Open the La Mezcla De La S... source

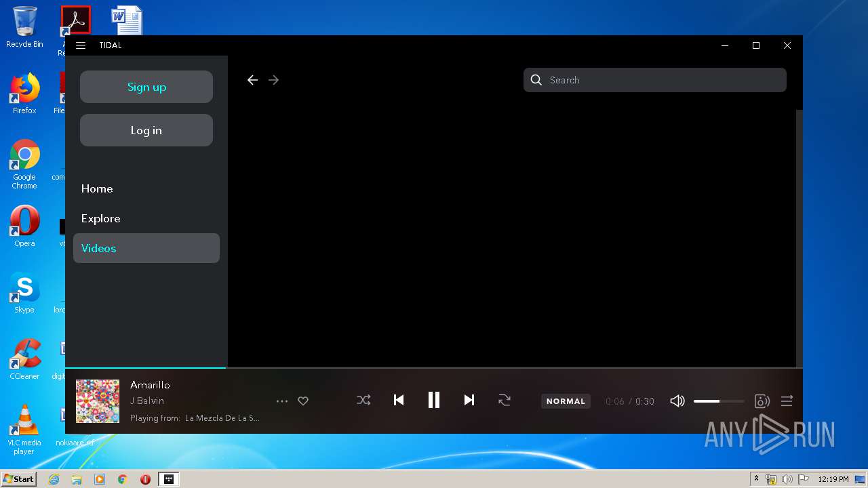pyautogui.click(x=222, y=418)
